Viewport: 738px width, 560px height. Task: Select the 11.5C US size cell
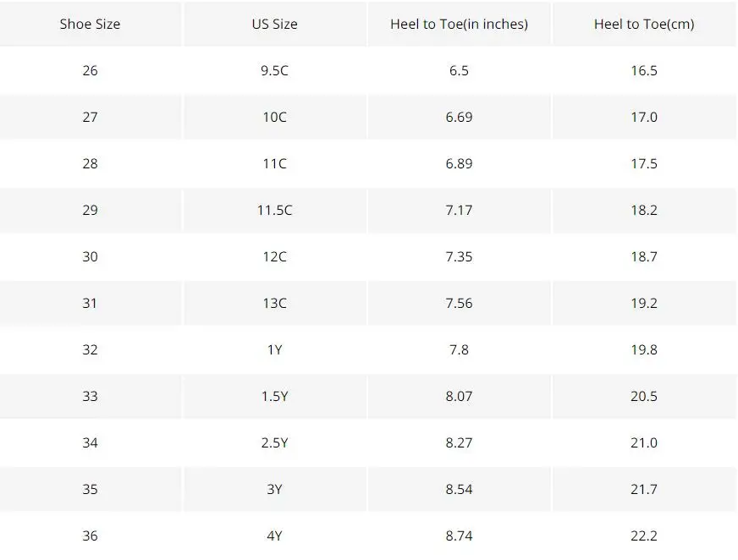point(275,211)
